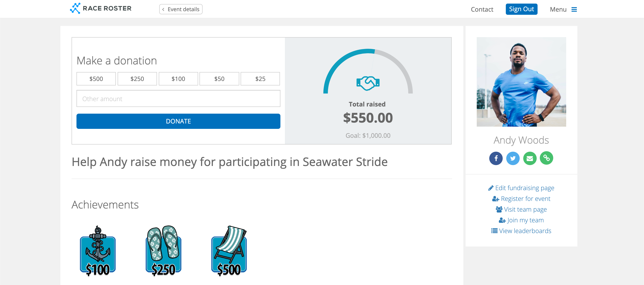
Task: Focus the Other amount field
Action: [x=178, y=99]
